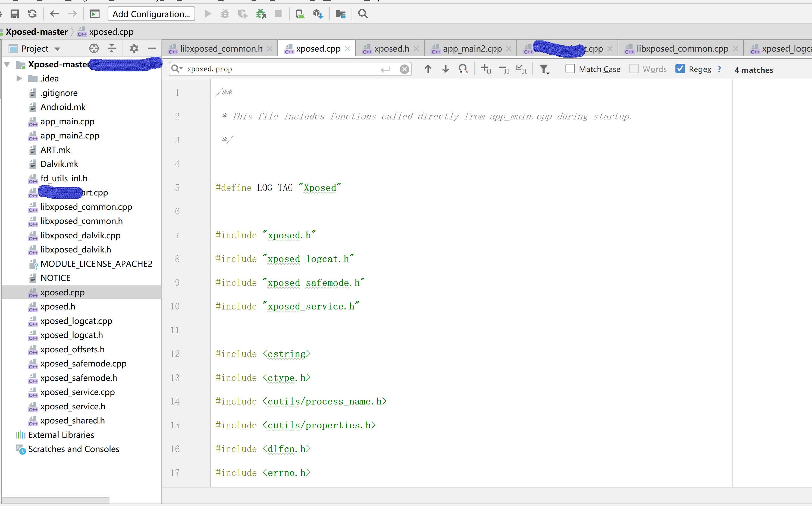812x506 pixels.
Task: Open the Project view dropdown
Action: 57,49
